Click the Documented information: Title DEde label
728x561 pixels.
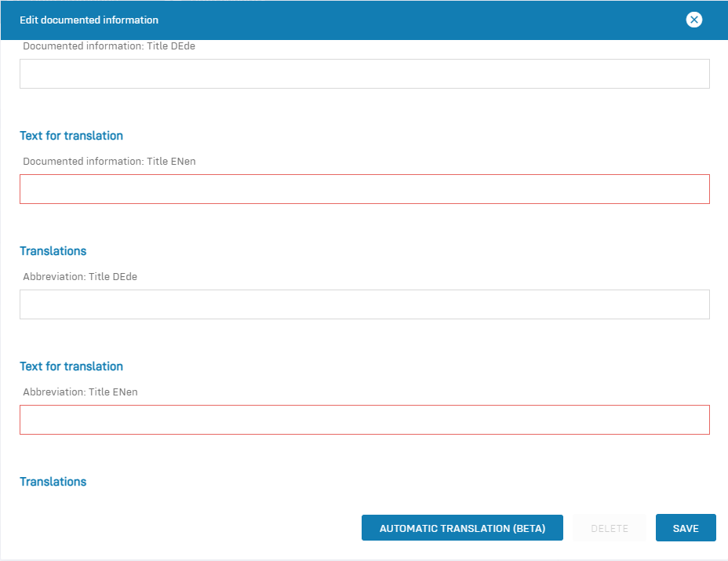pos(109,46)
